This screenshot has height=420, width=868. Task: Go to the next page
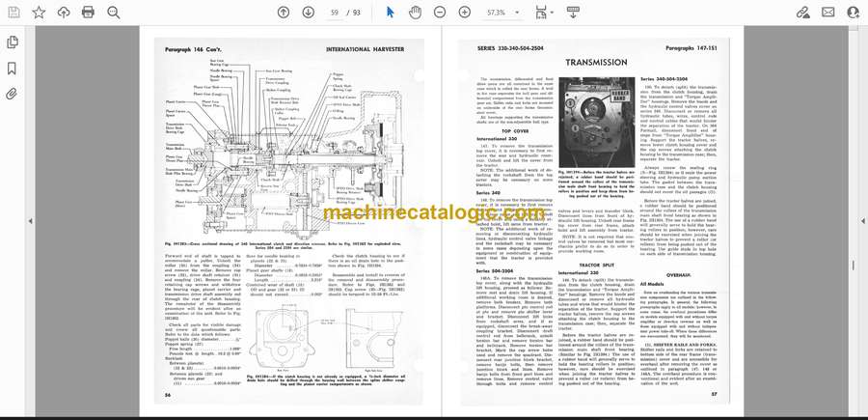[309, 13]
